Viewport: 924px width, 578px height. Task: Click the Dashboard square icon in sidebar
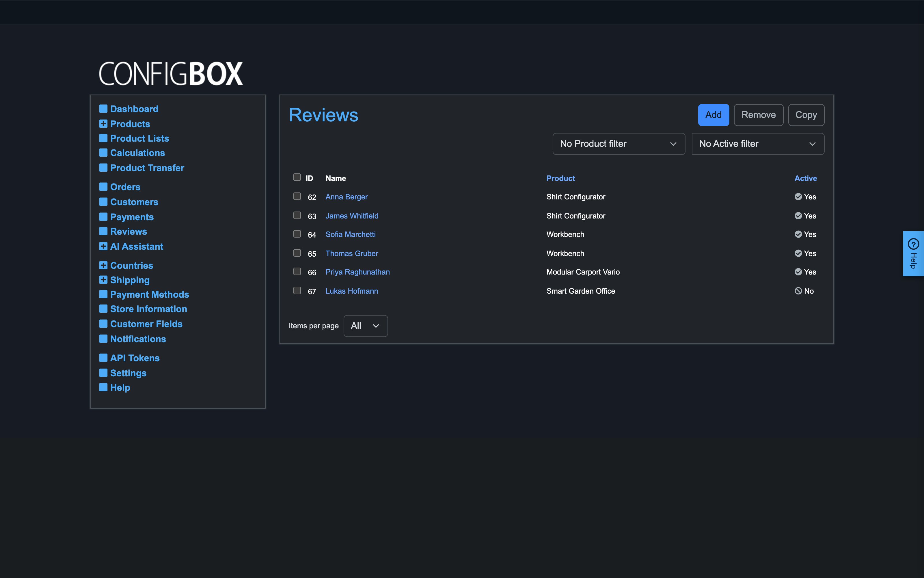pyautogui.click(x=103, y=109)
